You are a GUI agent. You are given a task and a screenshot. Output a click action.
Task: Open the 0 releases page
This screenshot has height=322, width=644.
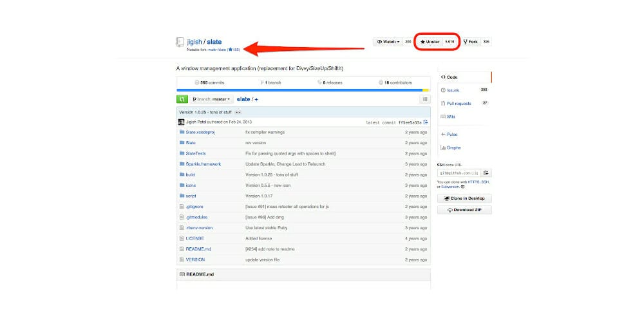pos(330,82)
